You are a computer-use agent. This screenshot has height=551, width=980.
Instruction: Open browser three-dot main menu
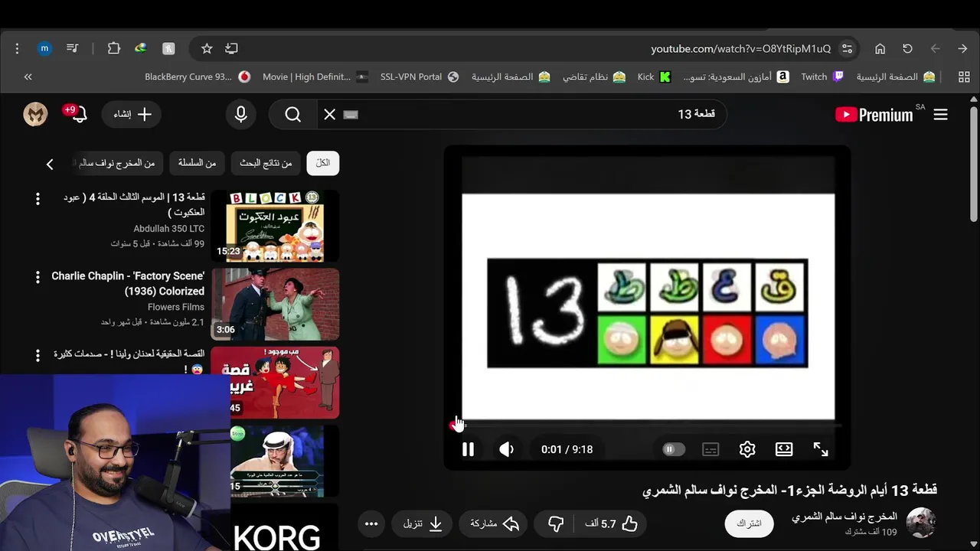point(17,48)
